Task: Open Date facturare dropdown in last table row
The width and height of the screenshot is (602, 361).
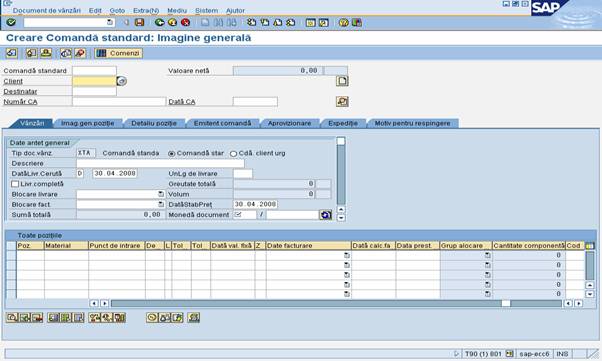Action: [347, 294]
